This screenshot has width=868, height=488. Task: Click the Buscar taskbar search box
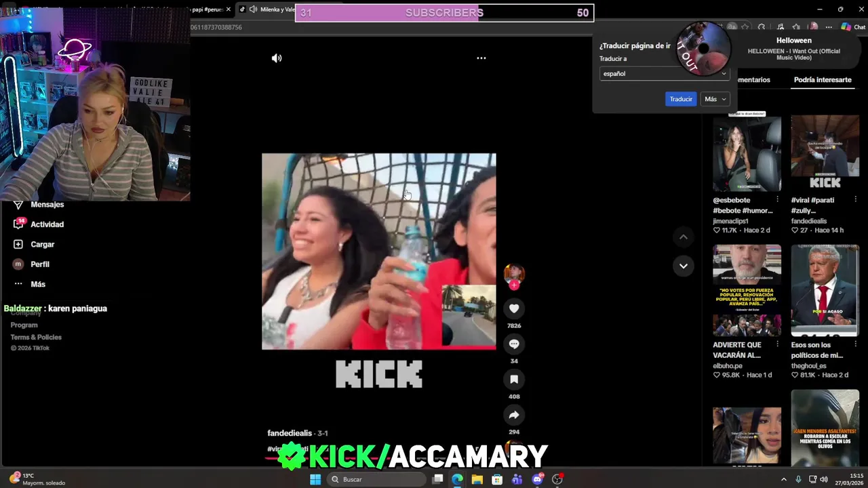point(375,479)
